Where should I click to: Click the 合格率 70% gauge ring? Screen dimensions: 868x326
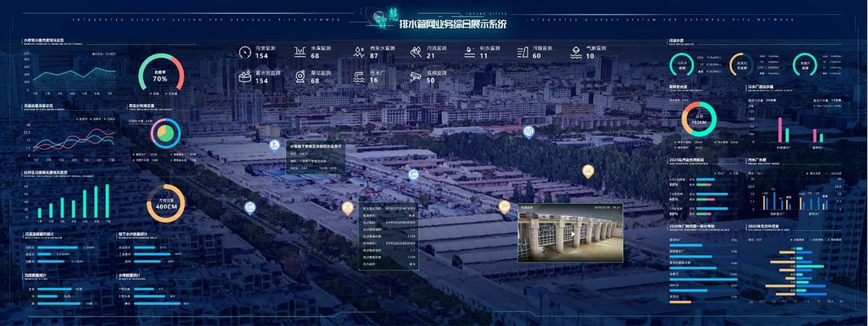[x=161, y=75]
